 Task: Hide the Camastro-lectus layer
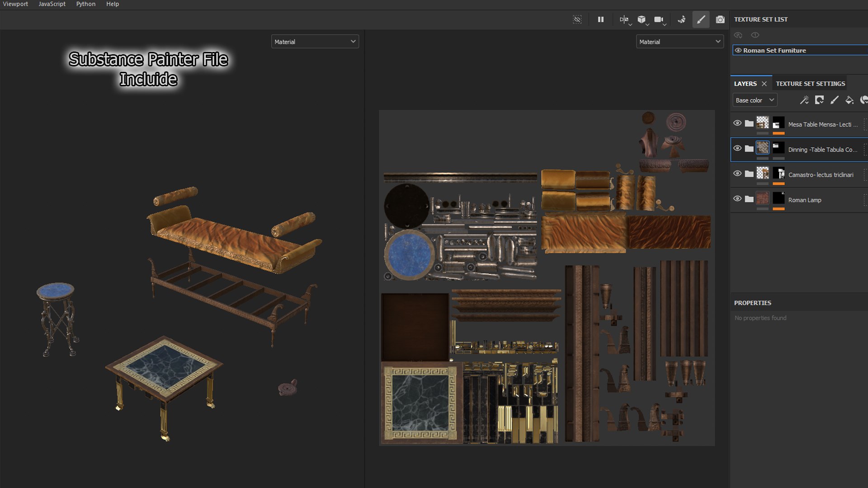[737, 174]
